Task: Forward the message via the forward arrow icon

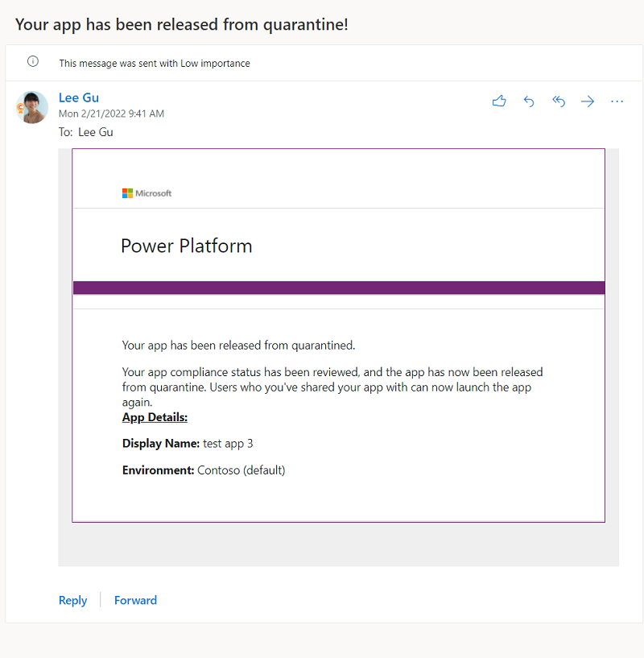Action: click(587, 101)
